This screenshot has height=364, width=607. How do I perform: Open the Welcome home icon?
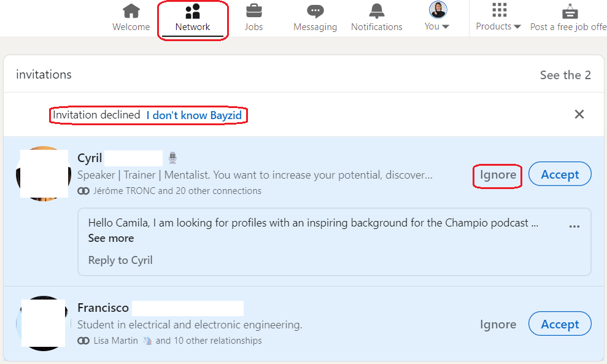[x=131, y=11]
